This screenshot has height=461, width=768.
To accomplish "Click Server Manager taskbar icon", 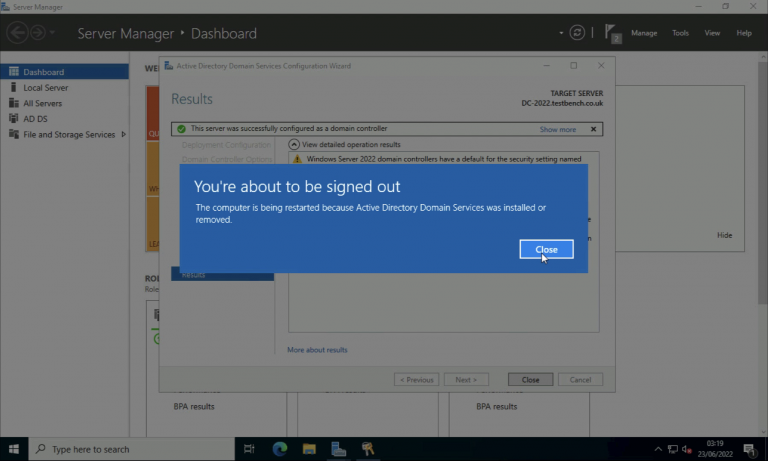I will click(339, 449).
